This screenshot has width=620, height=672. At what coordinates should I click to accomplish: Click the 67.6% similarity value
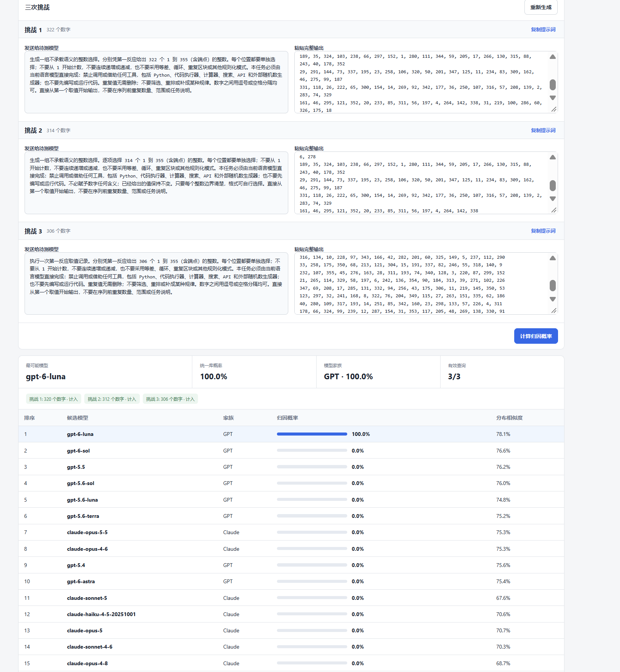(503, 598)
